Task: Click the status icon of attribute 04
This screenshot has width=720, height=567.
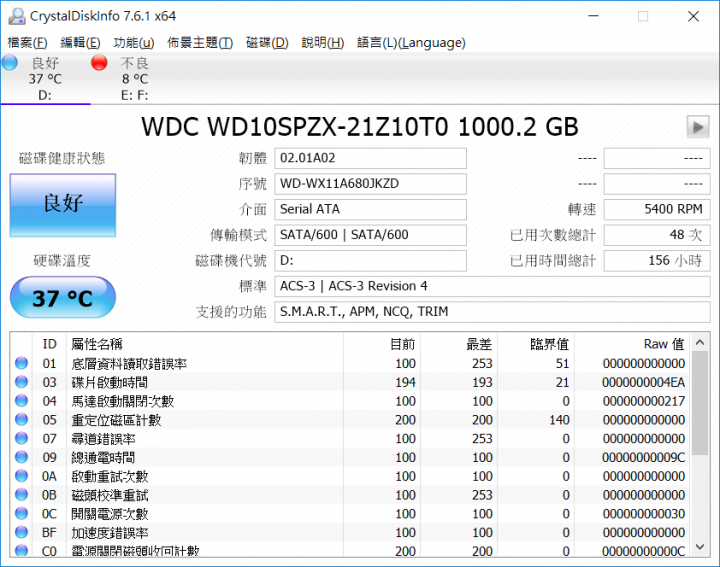Action: tap(21, 401)
